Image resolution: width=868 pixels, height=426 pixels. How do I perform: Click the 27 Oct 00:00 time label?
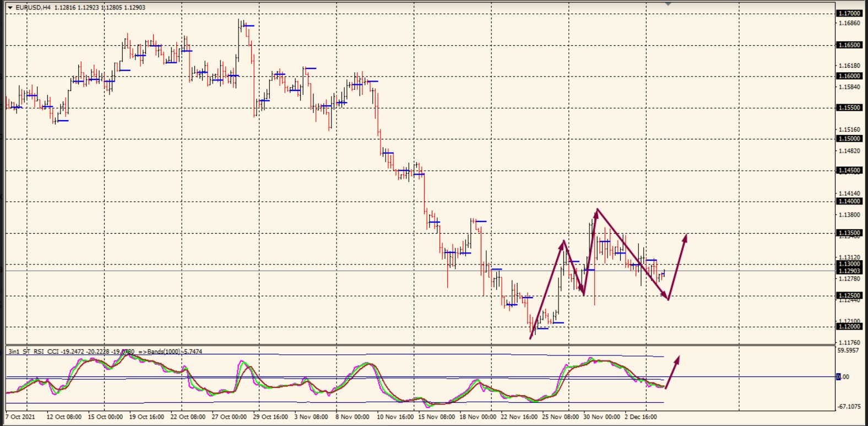coord(229,417)
